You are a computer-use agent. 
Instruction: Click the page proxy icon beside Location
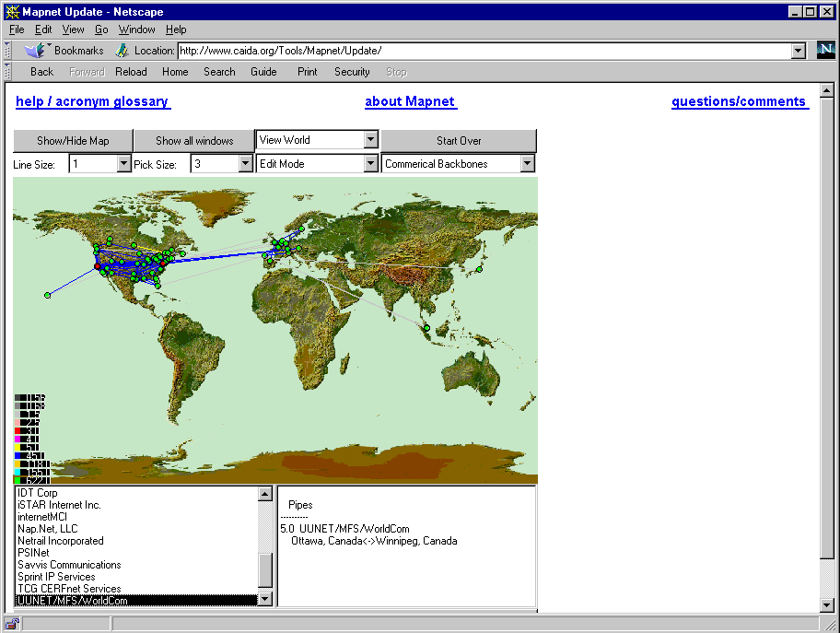[x=122, y=51]
